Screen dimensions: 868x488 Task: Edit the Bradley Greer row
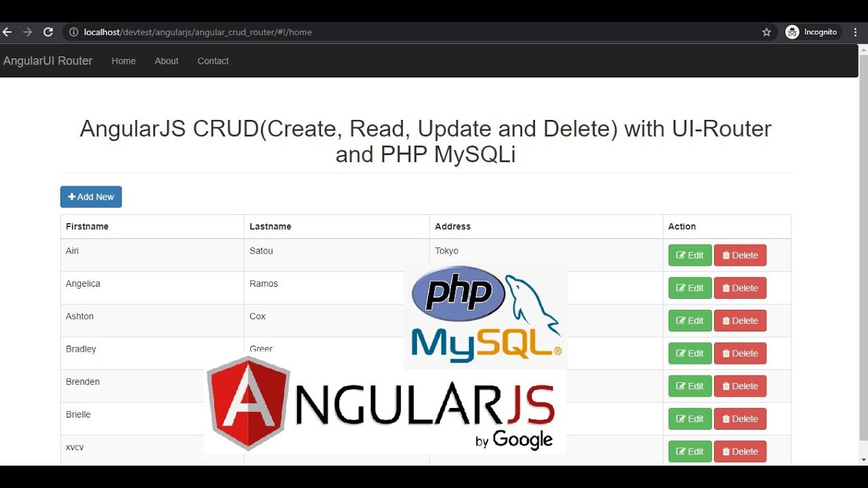tap(690, 353)
